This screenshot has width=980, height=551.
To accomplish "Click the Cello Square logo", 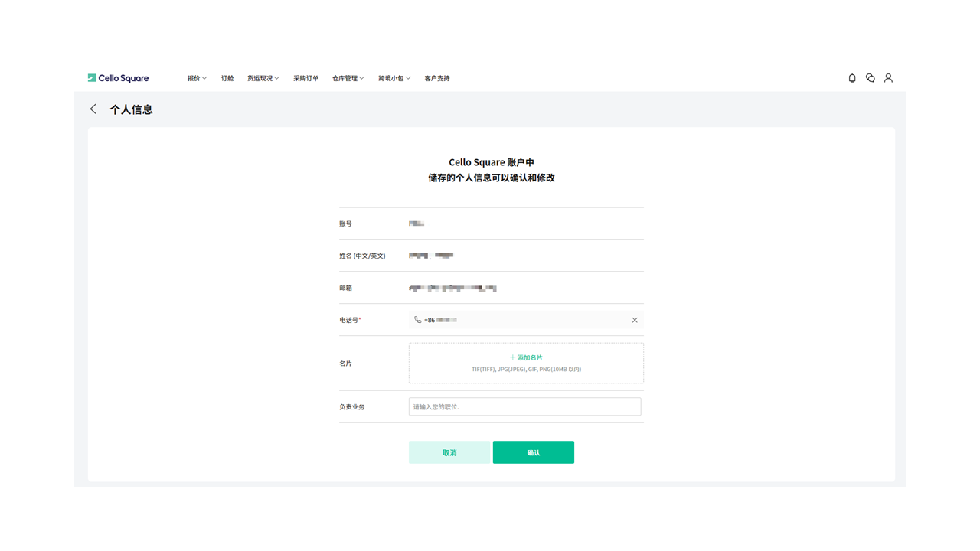I will [118, 78].
